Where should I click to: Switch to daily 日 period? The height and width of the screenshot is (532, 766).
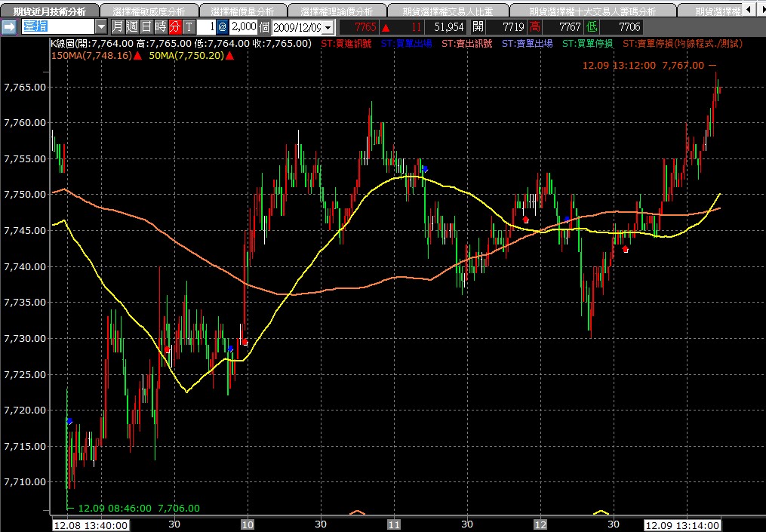pos(146,26)
